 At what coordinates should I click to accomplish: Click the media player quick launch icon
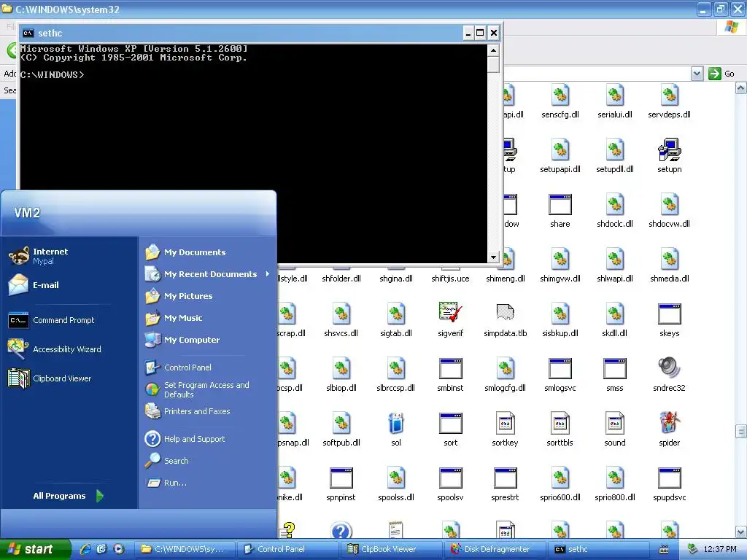[x=119, y=549]
